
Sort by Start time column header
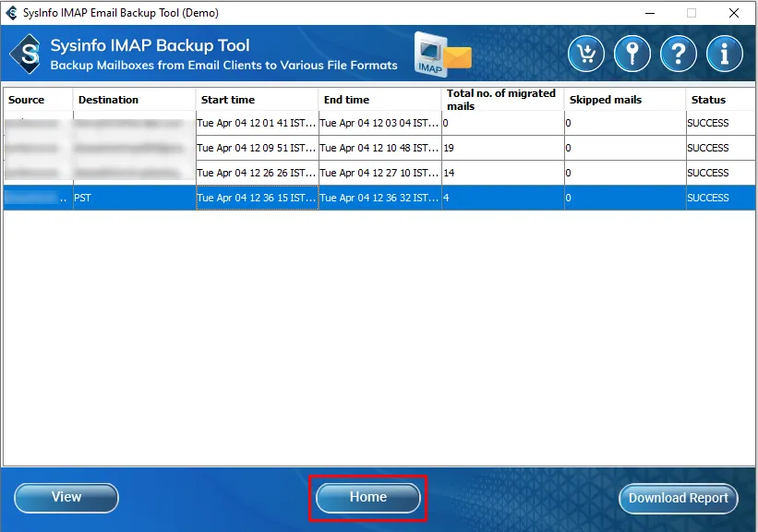(x=257, y=100)
